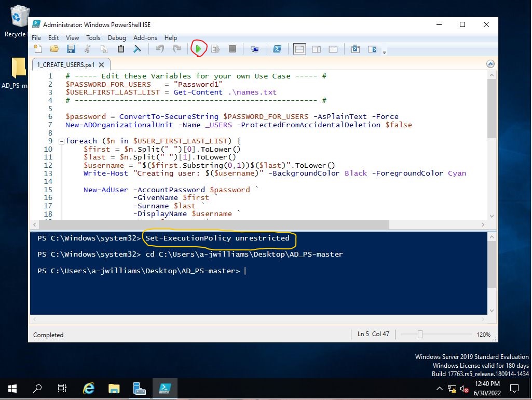Open the Tools menu
Image resolution: width=532 pixels, height=400 pixels.
click(x=93, y=38)
